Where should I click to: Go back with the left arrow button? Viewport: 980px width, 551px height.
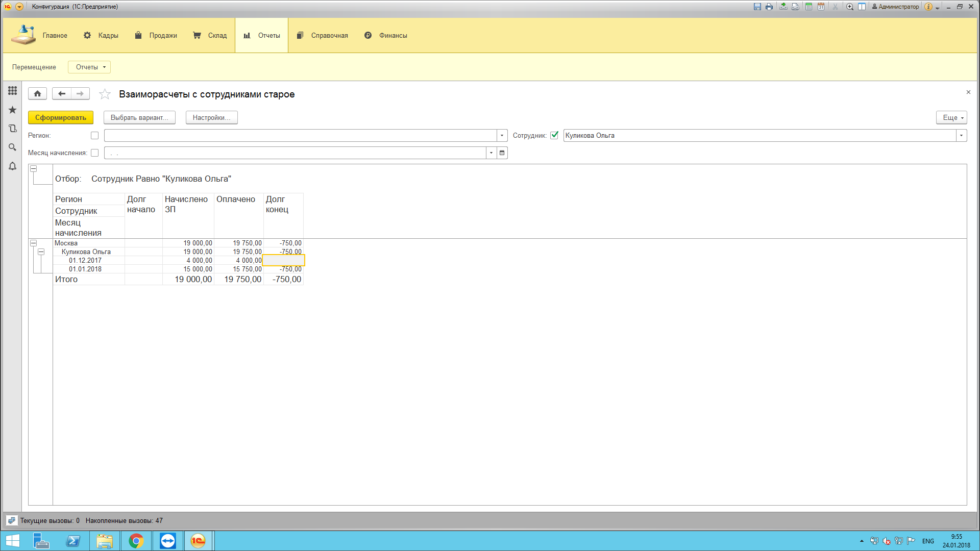[x=62, y=94]
